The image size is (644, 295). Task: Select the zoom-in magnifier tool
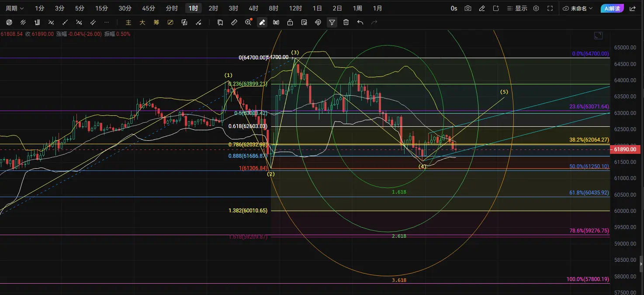tap(248, 22)
